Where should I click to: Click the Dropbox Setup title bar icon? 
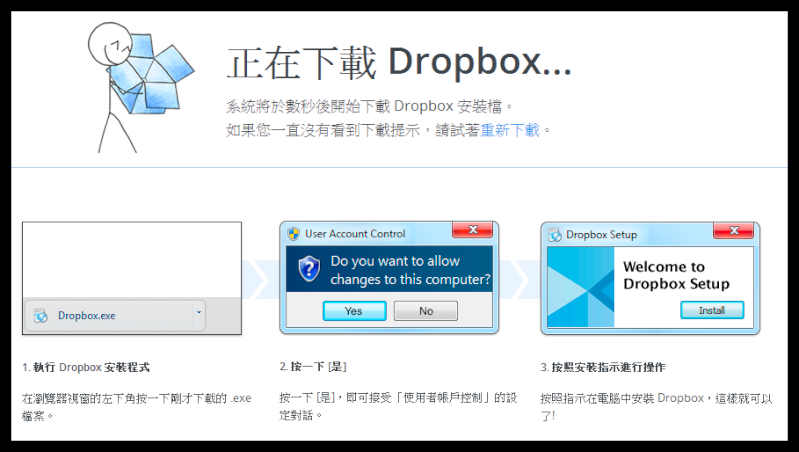(554, 235)
